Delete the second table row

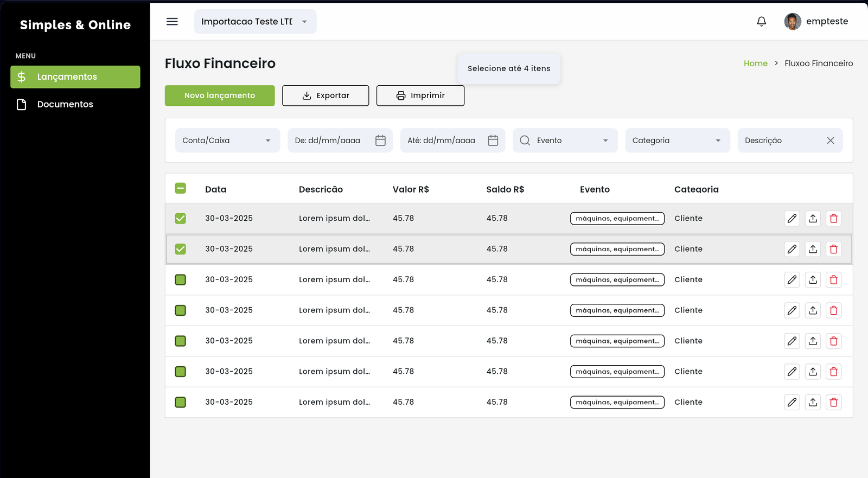coord(834,249)
